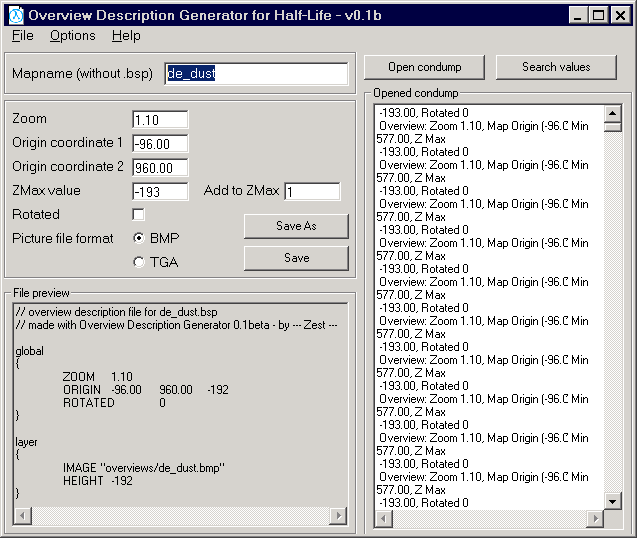The width and height of the screenshot is (637, 538).
Task: Toggle the Rotated checkbox
Action: click(x=138, y=215)
